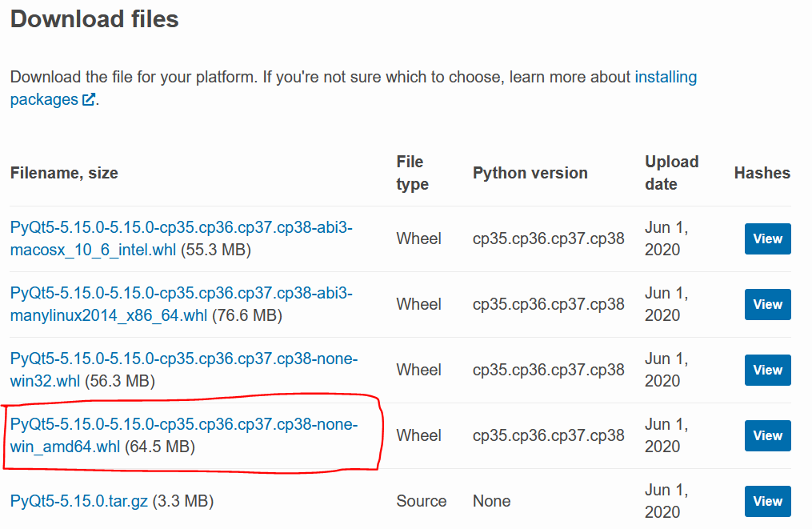Click View button for the manylinux2014 wheel

pyautogui.click(x=766, y=304)
